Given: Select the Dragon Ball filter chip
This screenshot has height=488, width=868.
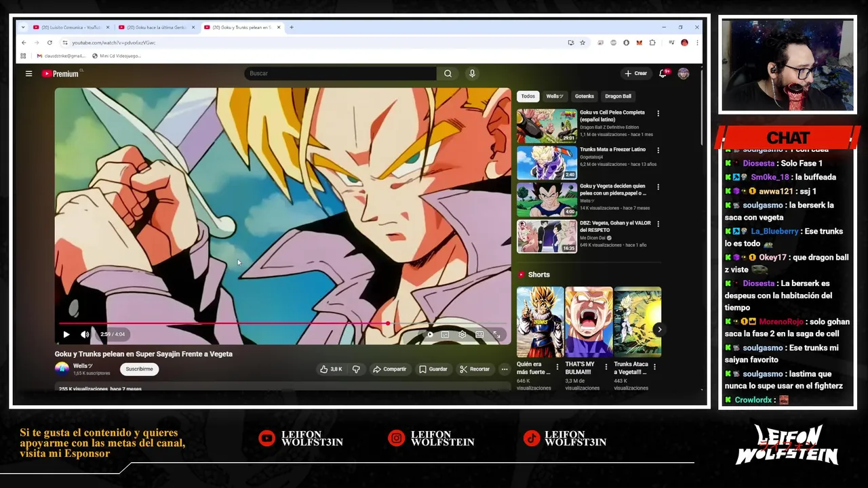Looking at the screenshot, I should [618, 96].
